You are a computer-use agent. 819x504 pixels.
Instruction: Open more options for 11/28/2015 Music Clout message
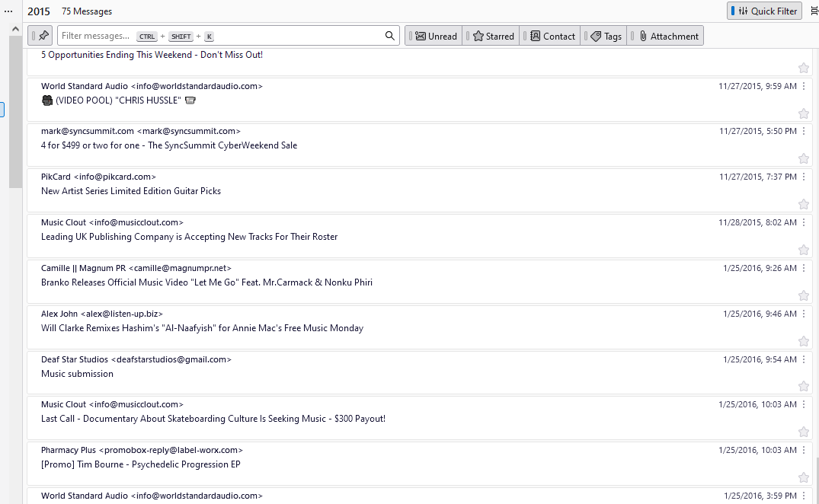click(x=804, y=222)
